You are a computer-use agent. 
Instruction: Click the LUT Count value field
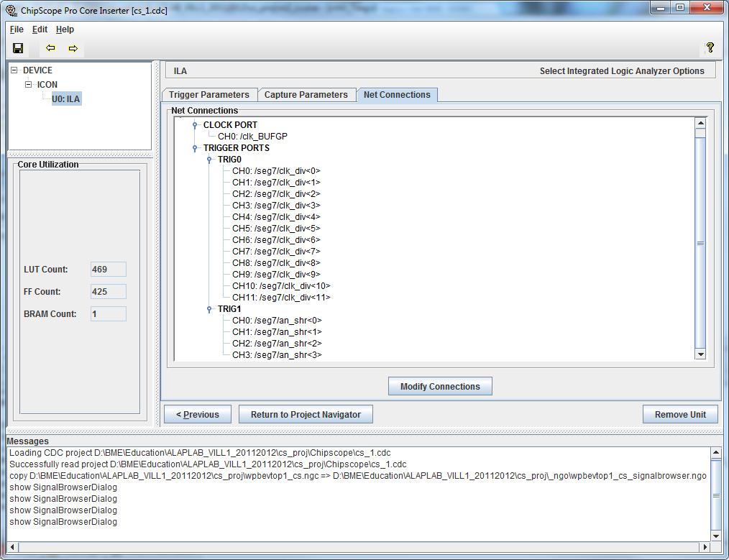[109, 269]
